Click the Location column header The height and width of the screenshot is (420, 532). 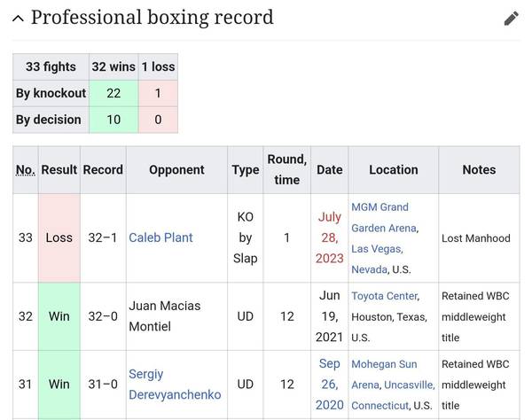[393, 169]
